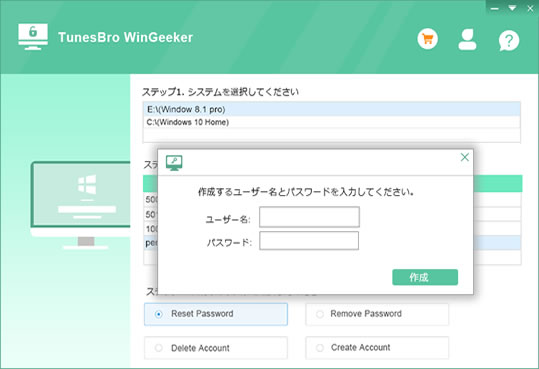Click the user account profile icon
Viewport: 539px width, 369px height.
coord(467,40)
